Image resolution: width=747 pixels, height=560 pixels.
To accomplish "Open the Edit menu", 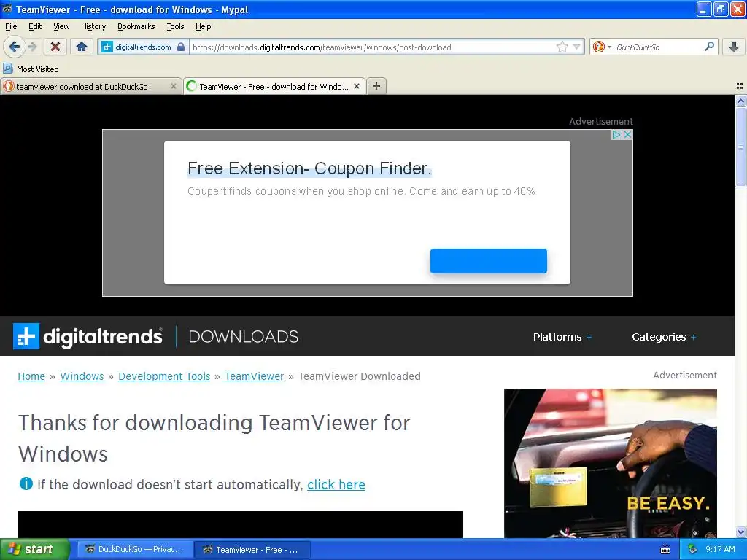I will 35,26.
